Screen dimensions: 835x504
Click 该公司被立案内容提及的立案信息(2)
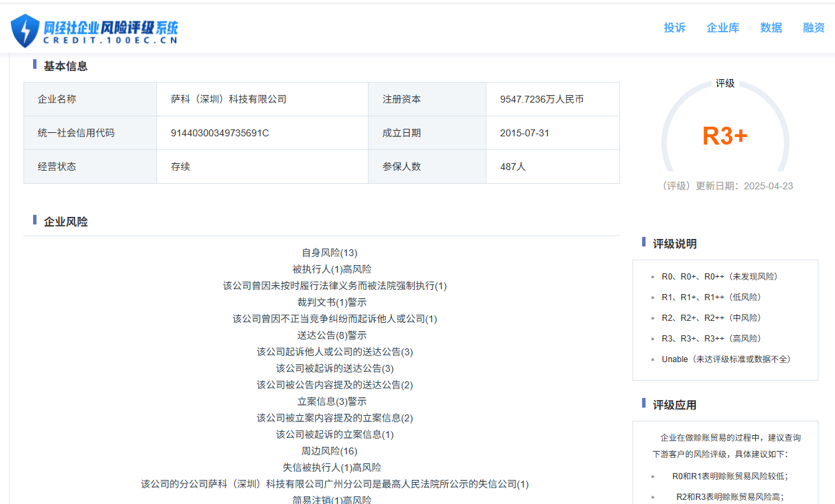[x=335, y=418]
